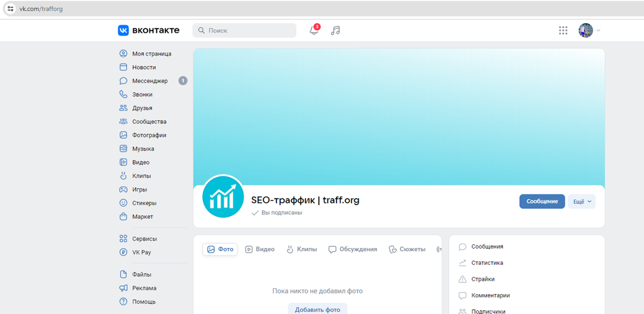Click the browser site settings icon
The width and height of the screenshot is (644, 314).
(10, 9)
